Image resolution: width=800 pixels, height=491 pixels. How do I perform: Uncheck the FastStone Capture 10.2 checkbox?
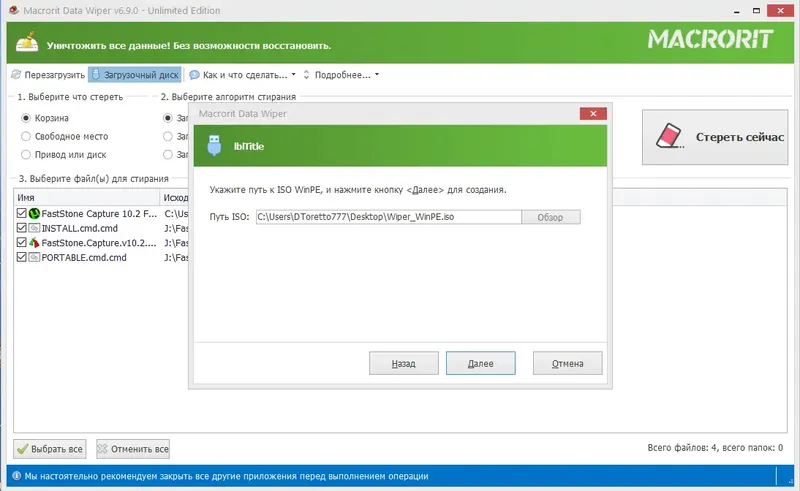click(21, 213)
